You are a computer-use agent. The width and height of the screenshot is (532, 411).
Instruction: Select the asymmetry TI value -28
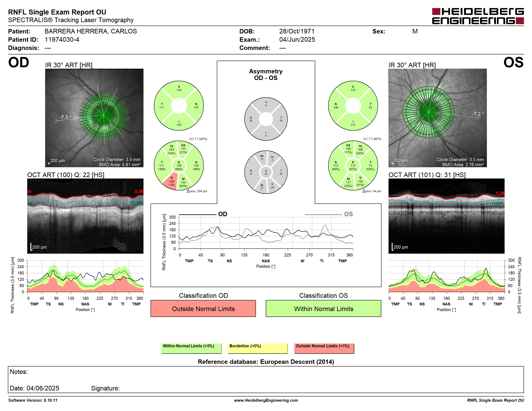pyautogui.click(x=272, y=186)
